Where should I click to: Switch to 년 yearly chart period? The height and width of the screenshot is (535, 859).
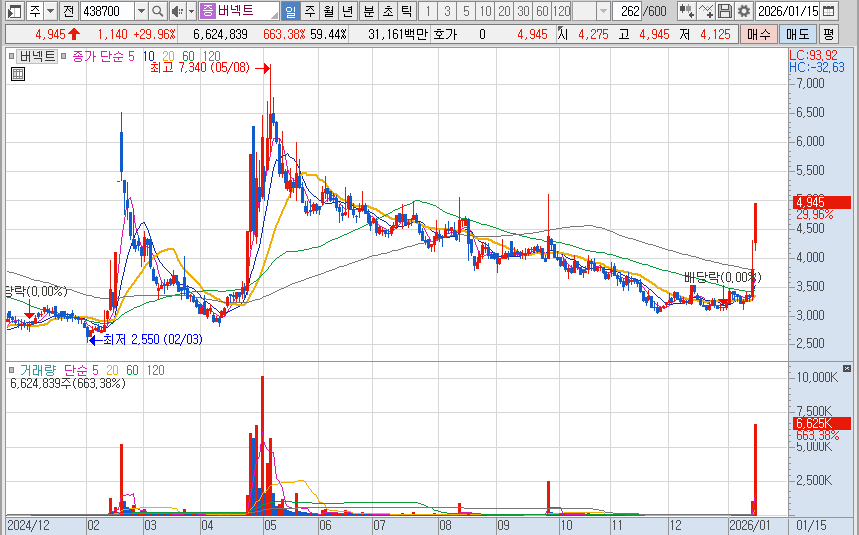[347, 10]
